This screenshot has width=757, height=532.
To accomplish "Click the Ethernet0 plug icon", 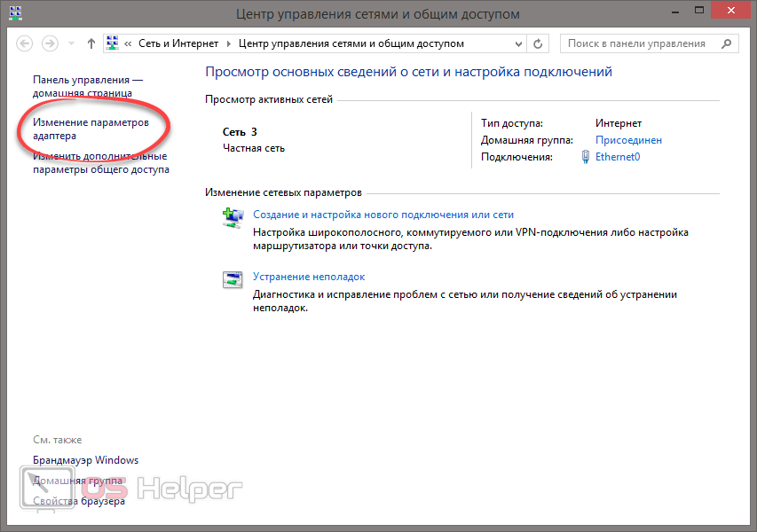I will point(585,157).
